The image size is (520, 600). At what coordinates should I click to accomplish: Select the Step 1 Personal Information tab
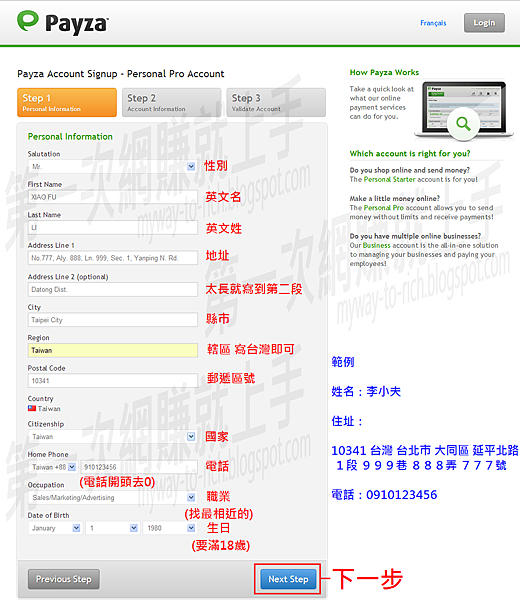pyautogui.click(x=67, y=102)
